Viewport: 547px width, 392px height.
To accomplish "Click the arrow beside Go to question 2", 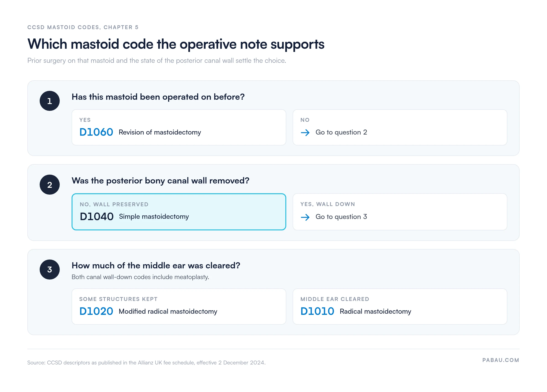I will (x=305, y=132).
